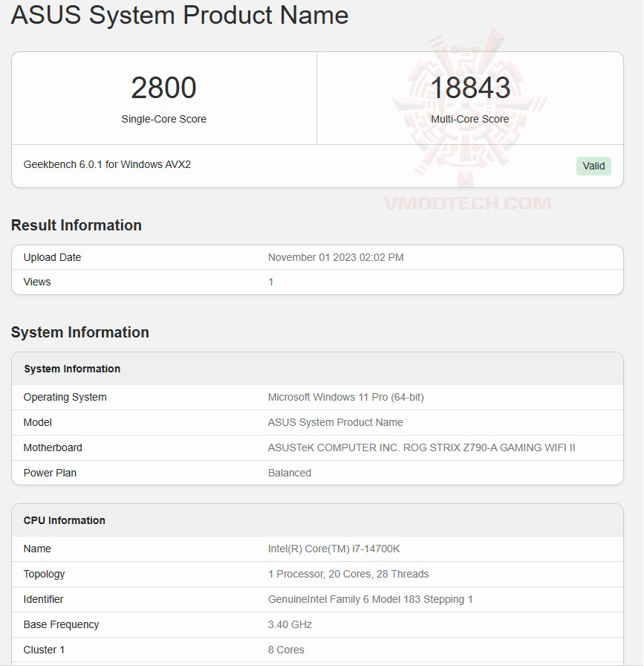
Task: Click the CPU name Intel Core i7-14700K
Action: (x=334, y=549)
